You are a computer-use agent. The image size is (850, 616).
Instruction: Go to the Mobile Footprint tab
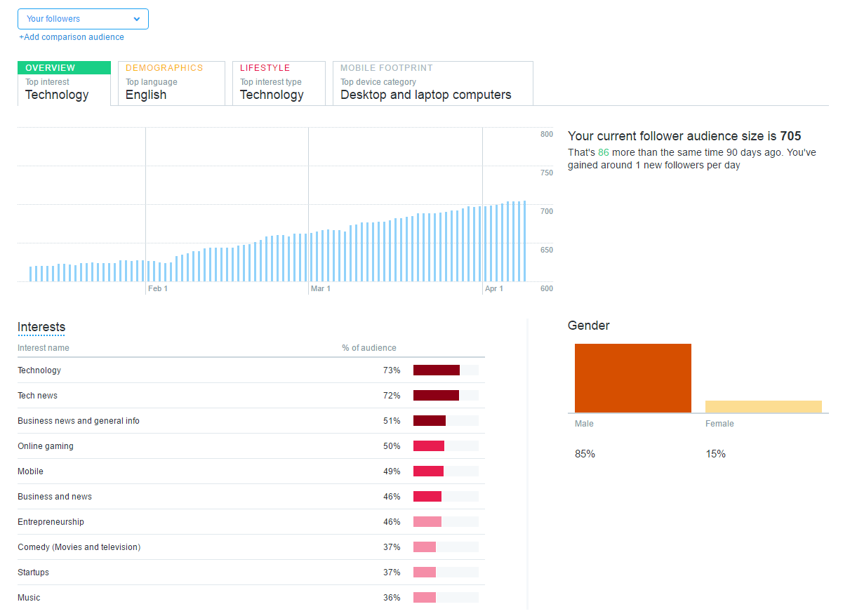[x=433, y=83]
